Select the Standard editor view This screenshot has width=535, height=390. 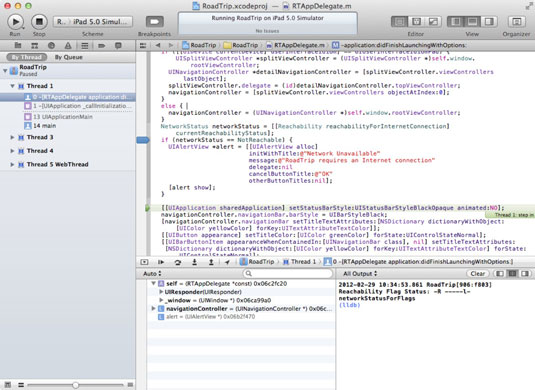point(399,22)
